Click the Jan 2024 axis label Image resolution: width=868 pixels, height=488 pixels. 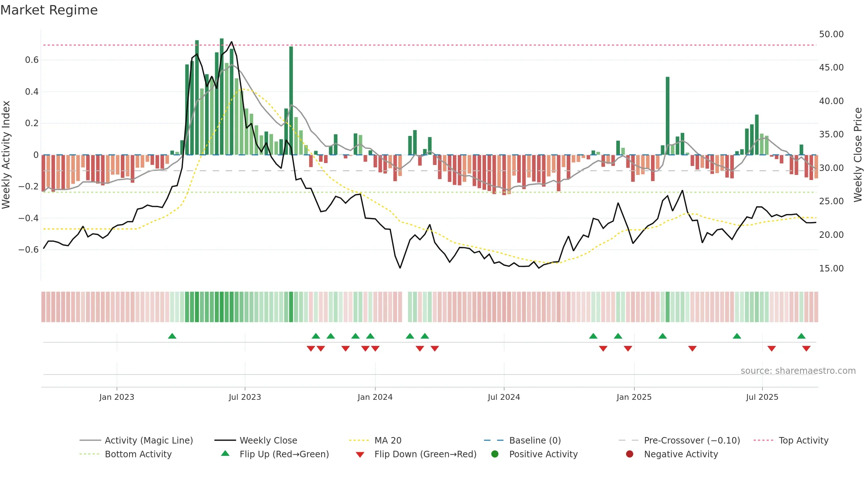375,397
